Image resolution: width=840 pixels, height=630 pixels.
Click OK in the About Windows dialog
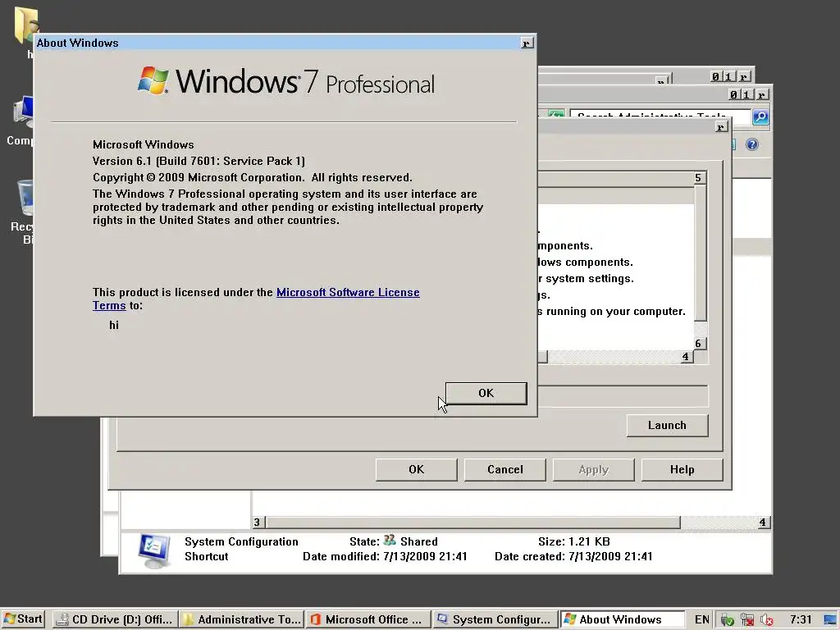coord(486,393)
